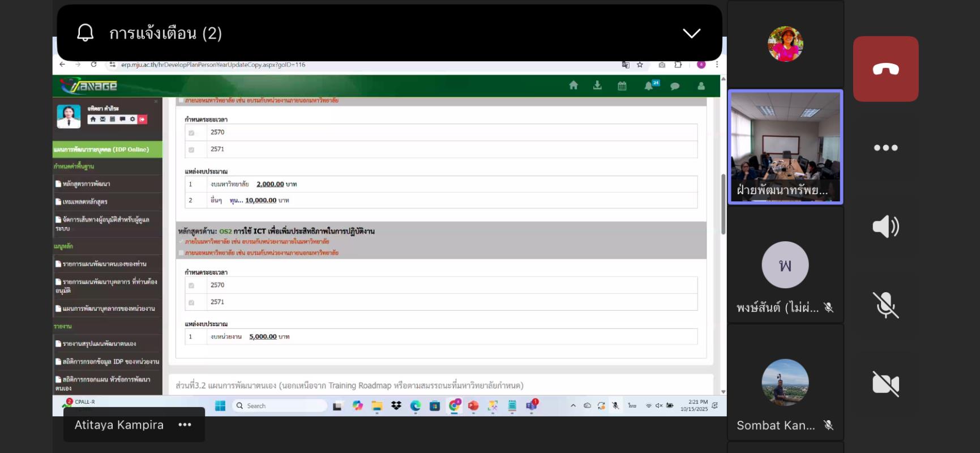The height and width of the screenshot is (453, 980).
Task: Open the calendar icon in green header
Action: [x=622, y=86]
